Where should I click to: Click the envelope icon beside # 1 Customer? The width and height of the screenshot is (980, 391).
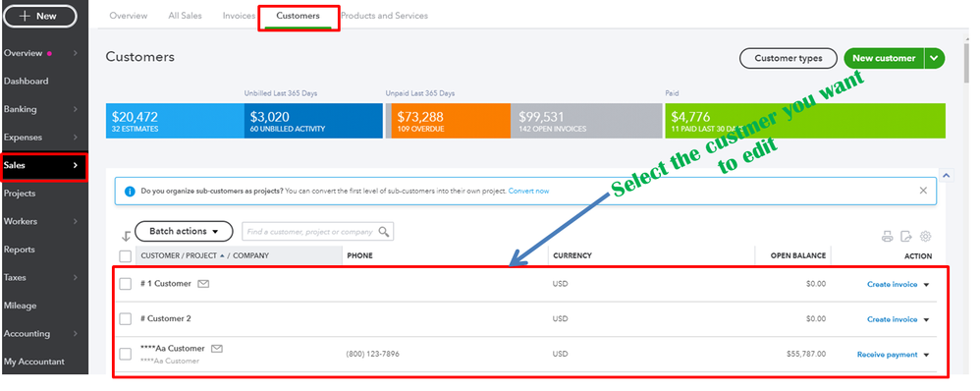click(x=203, y=283)
